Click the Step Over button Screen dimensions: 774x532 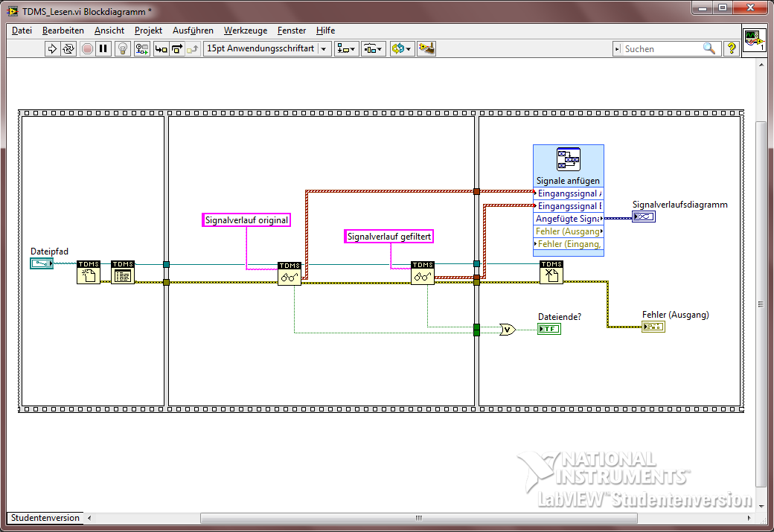[176, 48]
